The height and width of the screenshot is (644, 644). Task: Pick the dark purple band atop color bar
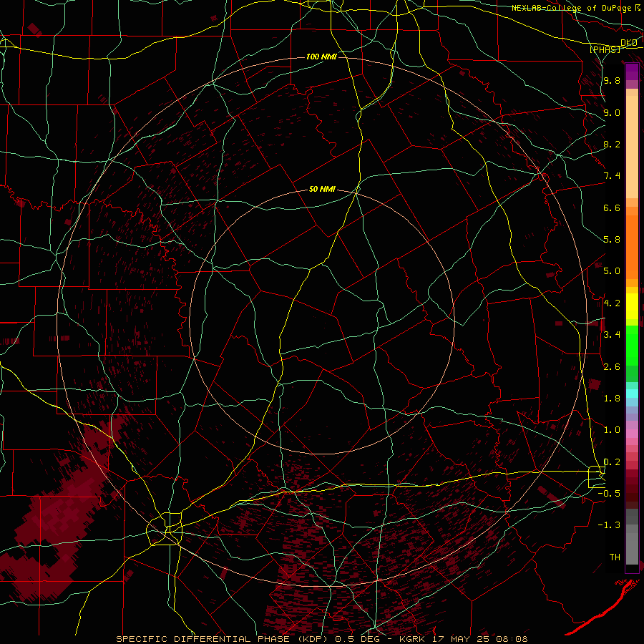[632, 72]
